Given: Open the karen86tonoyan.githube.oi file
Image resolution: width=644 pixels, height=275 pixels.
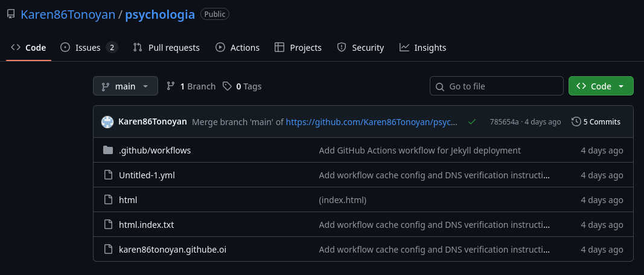Looking at the screenshot, I should [x=173, y=250].
